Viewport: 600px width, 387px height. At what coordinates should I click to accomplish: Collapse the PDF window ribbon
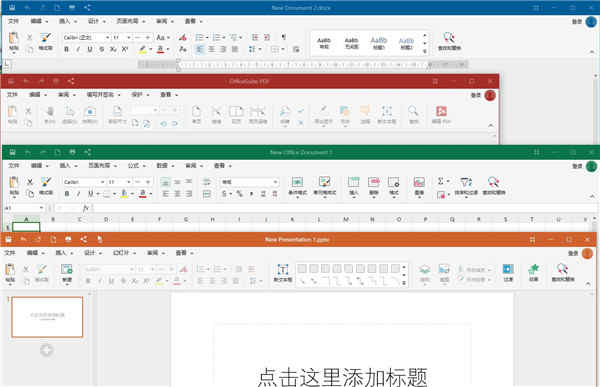(x=491, y=126)
